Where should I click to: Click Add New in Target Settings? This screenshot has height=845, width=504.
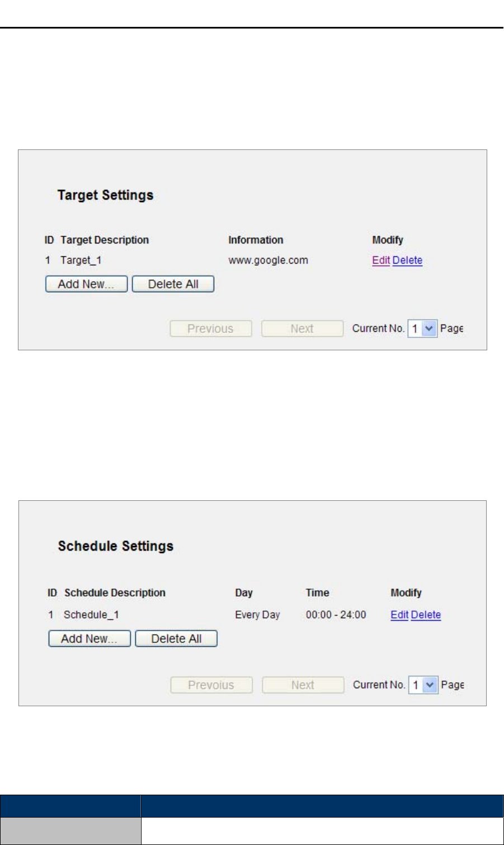coord(86,284)
